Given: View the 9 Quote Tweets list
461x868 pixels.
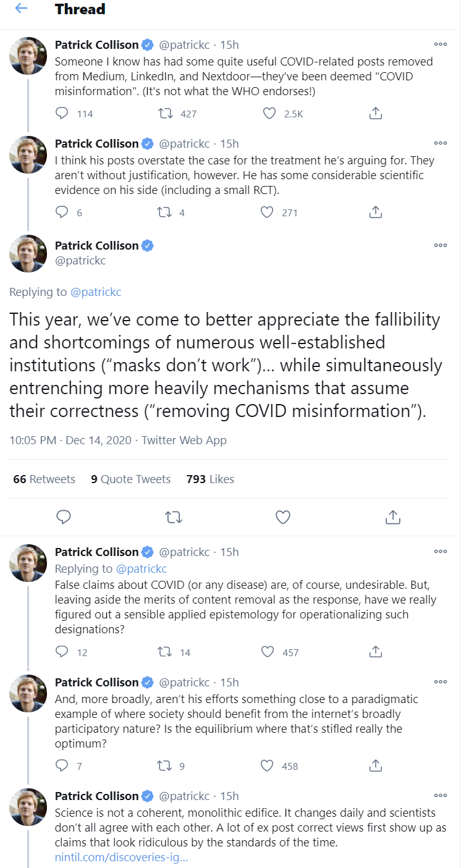Looking at the screenshot, I should pos(130,479).
